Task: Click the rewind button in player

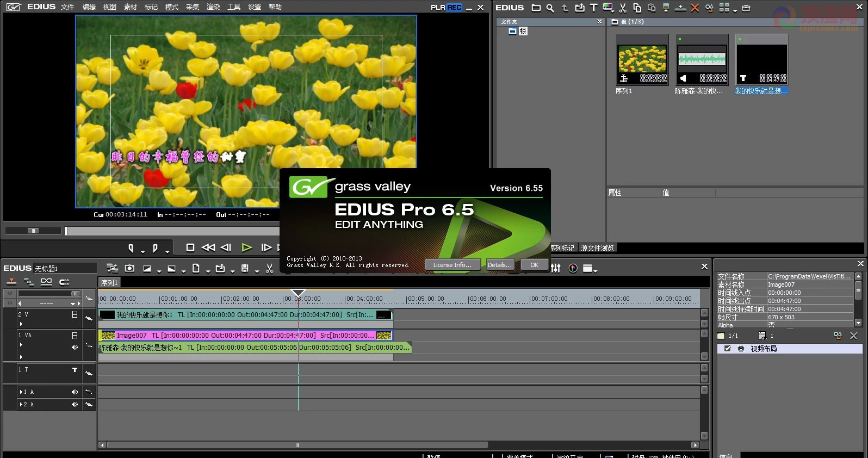Action: pyautogui.click(x=208, y=247)
